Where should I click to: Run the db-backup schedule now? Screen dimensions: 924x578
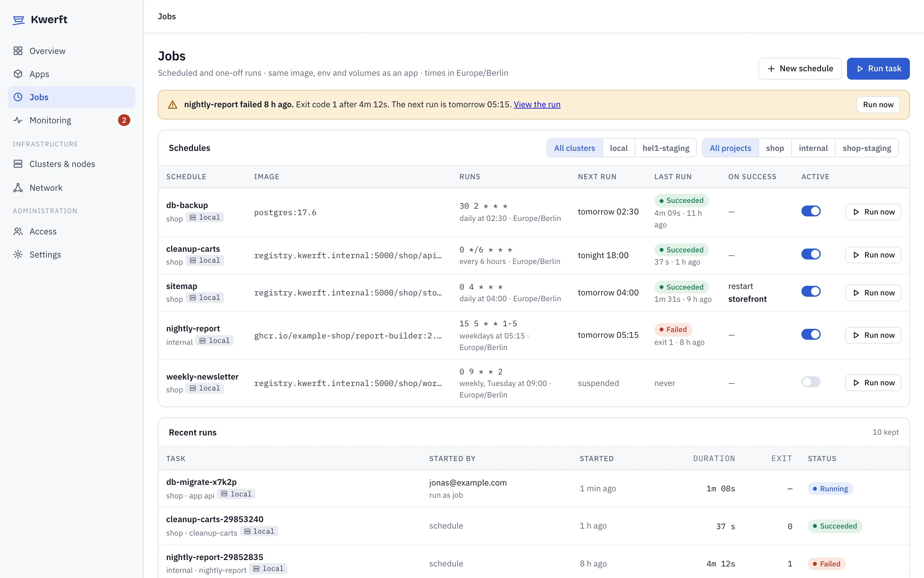pos(873,212)
